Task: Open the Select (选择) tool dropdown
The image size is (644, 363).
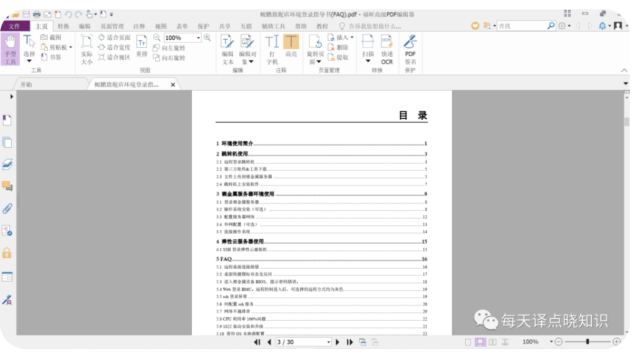Action: click(x=29, y=61)
